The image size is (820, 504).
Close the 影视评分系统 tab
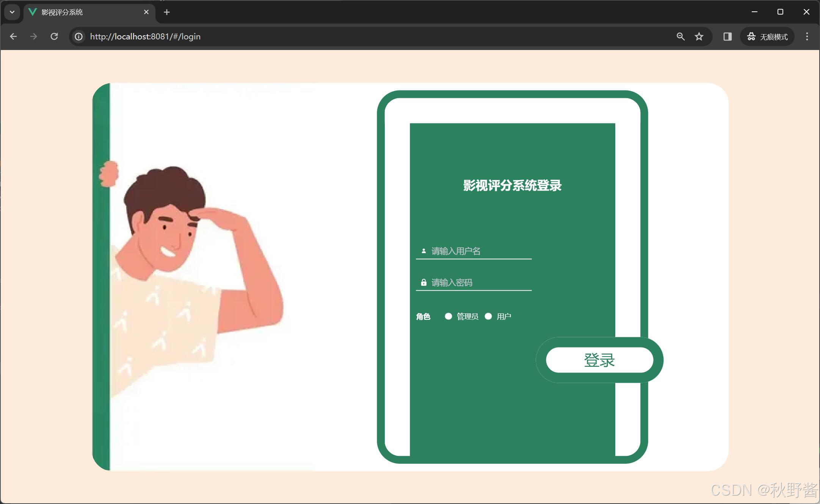(146, 12)
